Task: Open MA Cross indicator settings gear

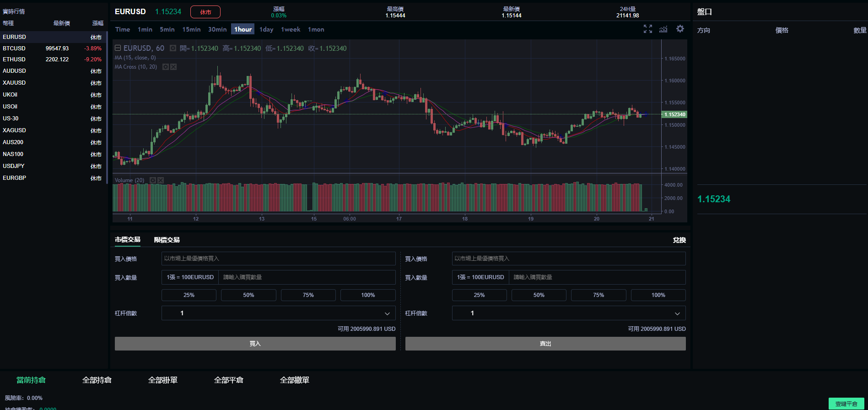Action: pyautogui.click(x=166, y=67)
